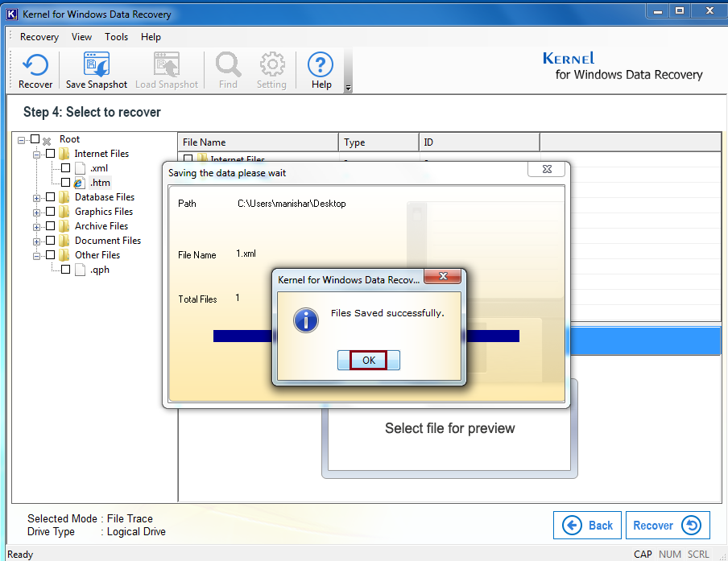The height and width of the screenshot is (561, 728).
Task: Collapse the Other Files node
Action: [x=37, y=256]
